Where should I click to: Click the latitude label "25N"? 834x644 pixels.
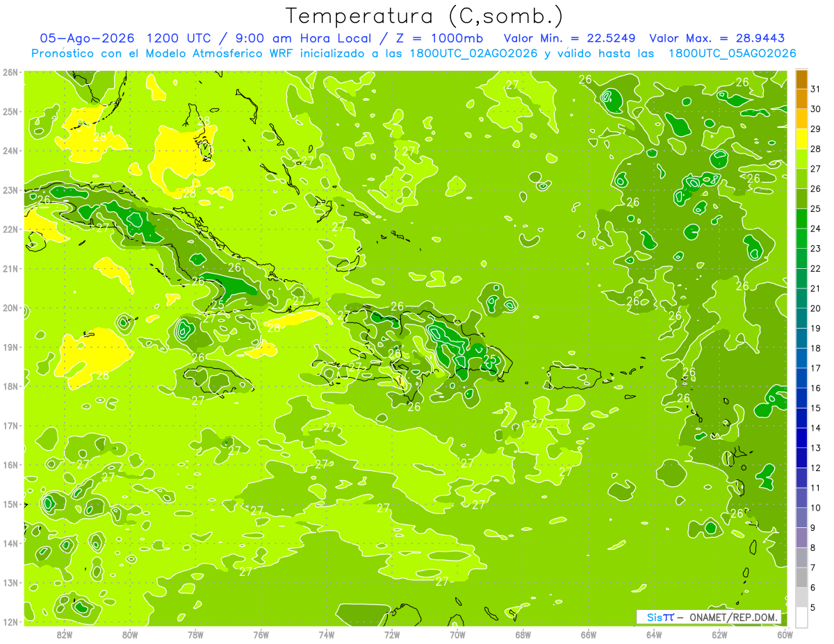tap(10, 112)
